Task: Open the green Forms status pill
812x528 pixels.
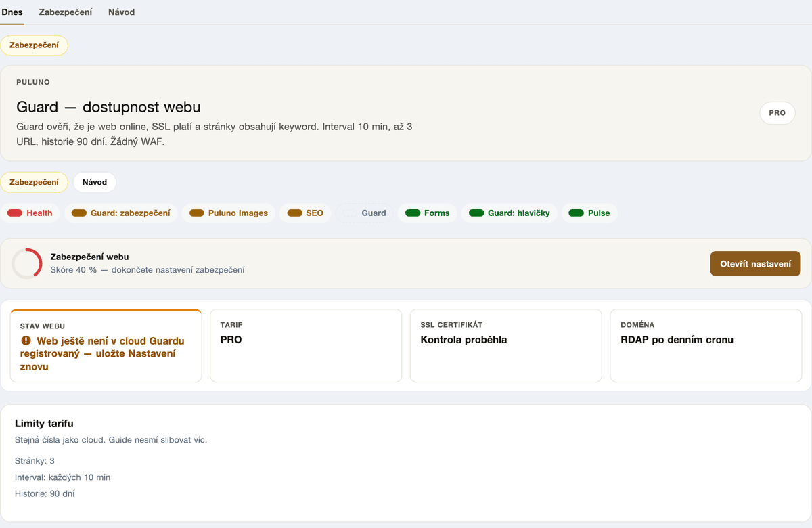Action: (427, 213)
